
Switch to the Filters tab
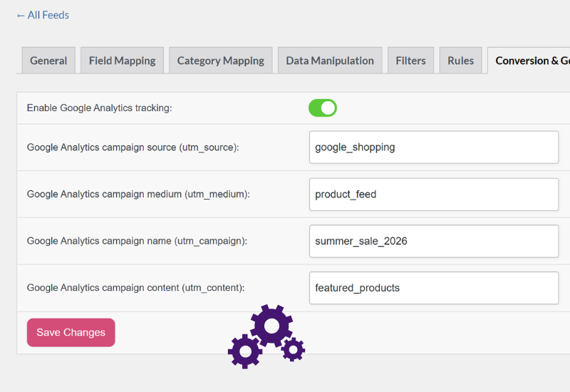(x=411, y=61)
